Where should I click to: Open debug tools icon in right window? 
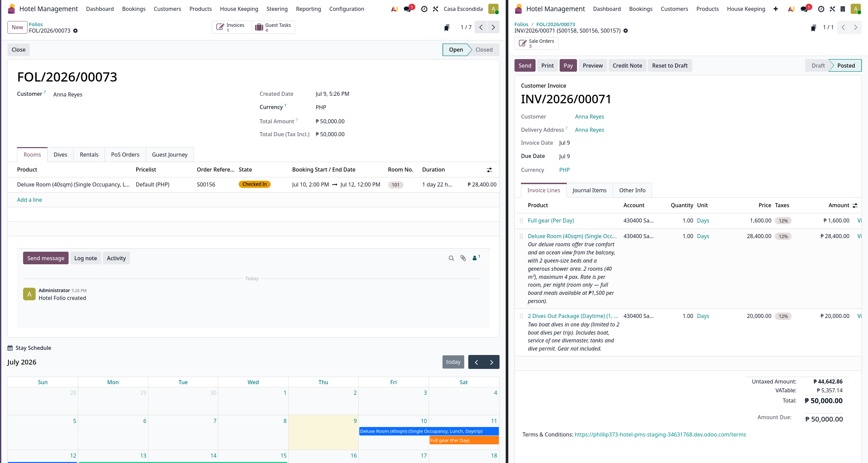pyautogui.click(x=832, y=9)
